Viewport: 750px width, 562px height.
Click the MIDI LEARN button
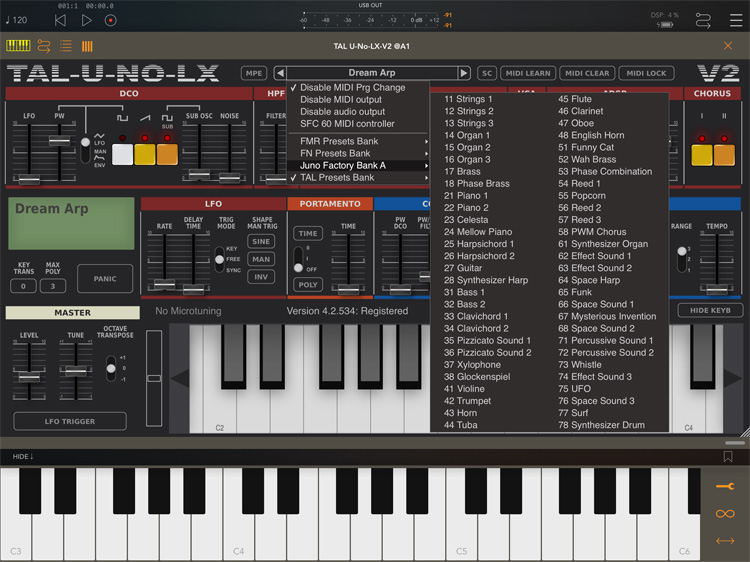pyautogui.click(x=528, y=73)
